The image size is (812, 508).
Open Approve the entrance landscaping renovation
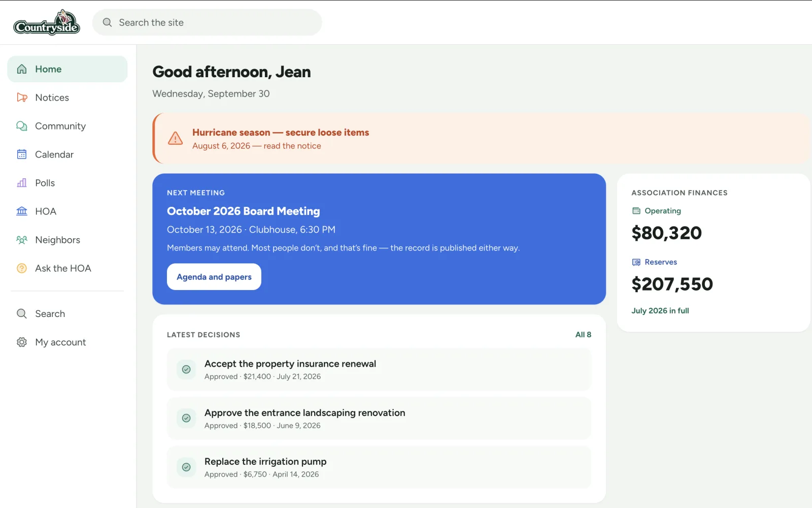tap(379, 418)
